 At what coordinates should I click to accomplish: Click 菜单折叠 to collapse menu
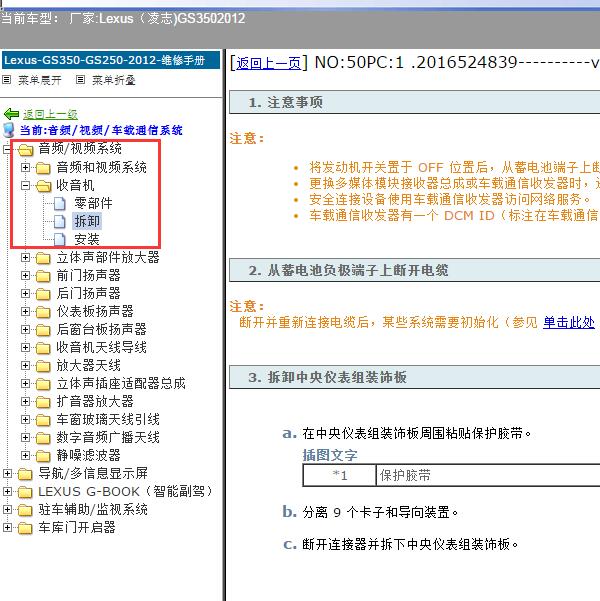[113, 80]
